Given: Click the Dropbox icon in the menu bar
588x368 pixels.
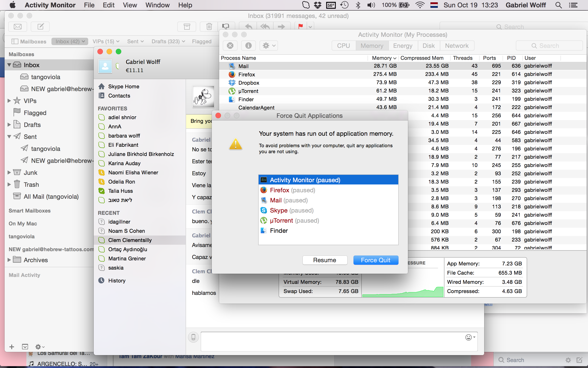Looking at the screenshot, I should point(318,5).
